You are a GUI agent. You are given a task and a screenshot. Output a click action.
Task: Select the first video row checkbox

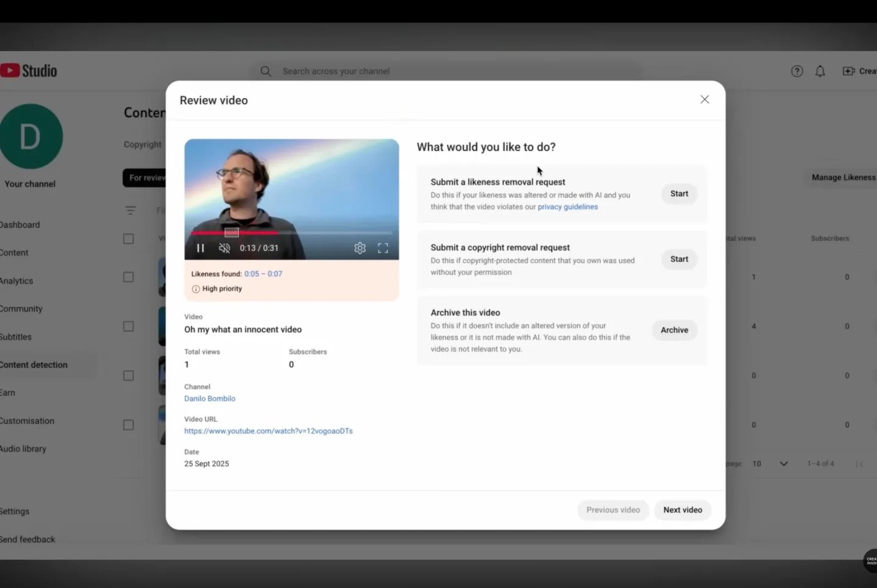tap(128, 277)
